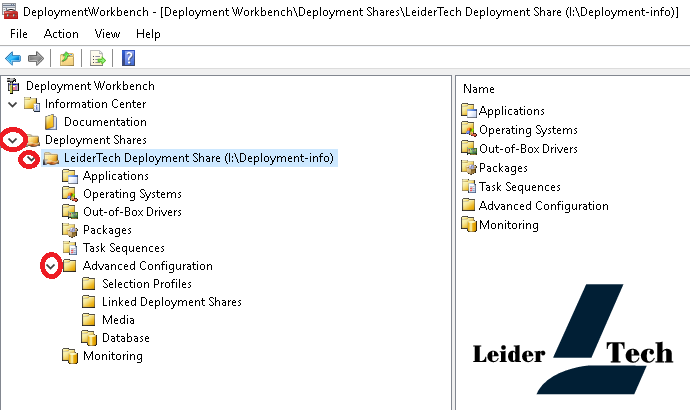The width and height of the screenshot is (690, 410).
Task: Click Task Sequences text in the Name list
Action: coord(520,187)
